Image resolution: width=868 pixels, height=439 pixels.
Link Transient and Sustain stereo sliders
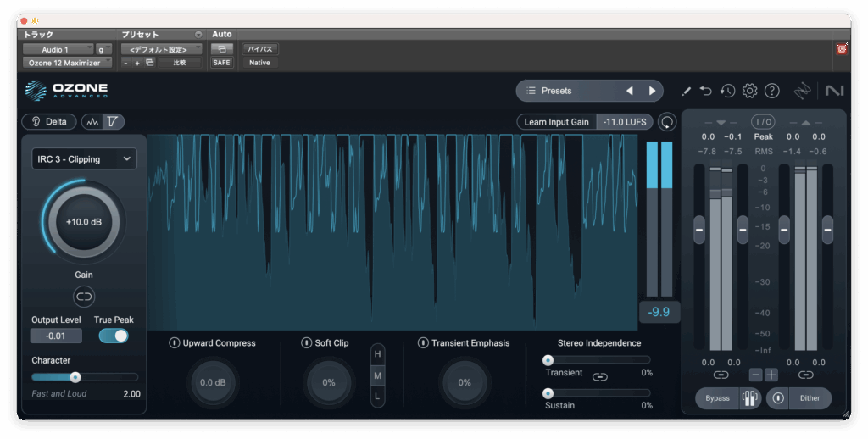click(600, 377)
